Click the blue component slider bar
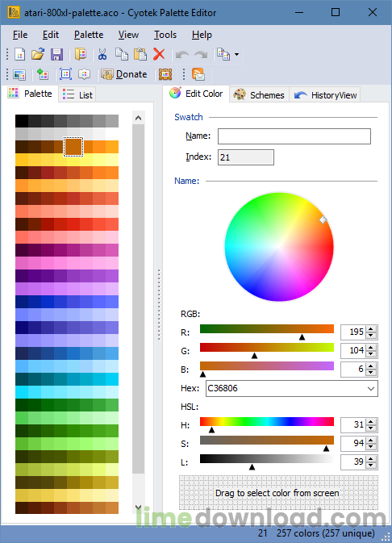392x543 pixels. [267, 366]
